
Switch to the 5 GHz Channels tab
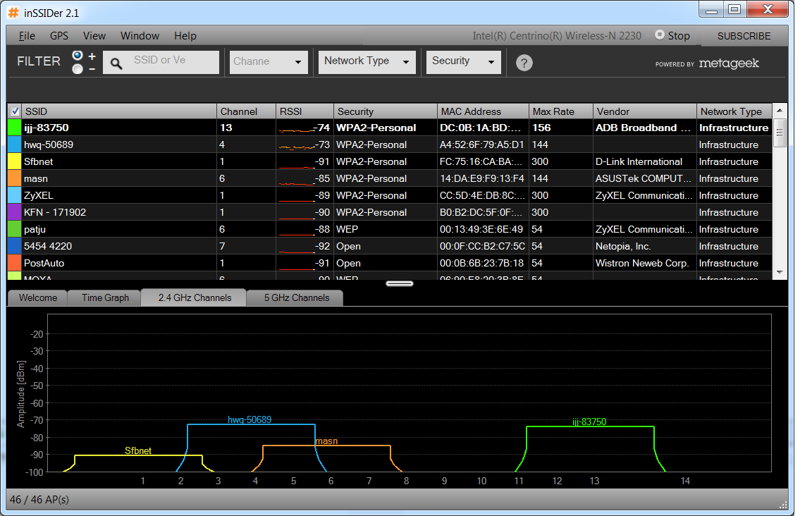pos(296,298)
